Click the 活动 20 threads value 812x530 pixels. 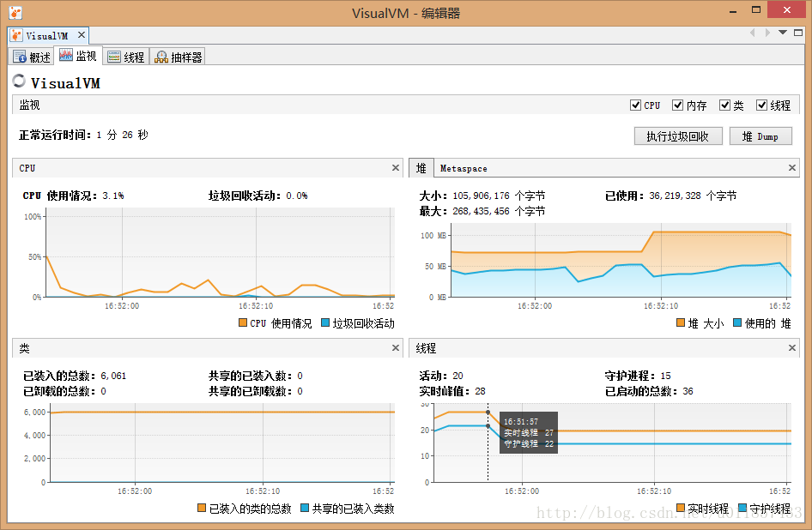(458, 376)
